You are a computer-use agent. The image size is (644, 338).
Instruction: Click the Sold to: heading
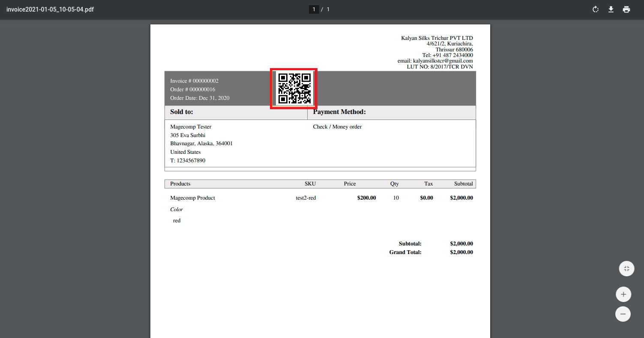coord(182,112)
